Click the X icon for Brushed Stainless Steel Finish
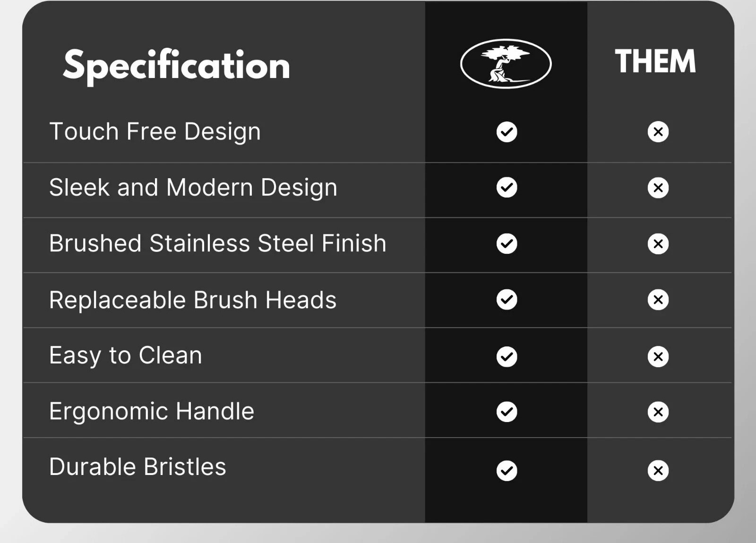 pos(658,243)
